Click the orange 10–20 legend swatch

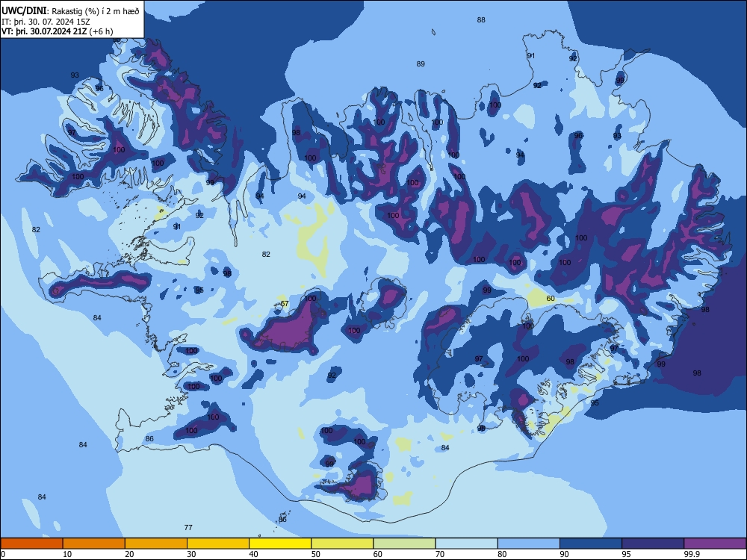(94, 544)
